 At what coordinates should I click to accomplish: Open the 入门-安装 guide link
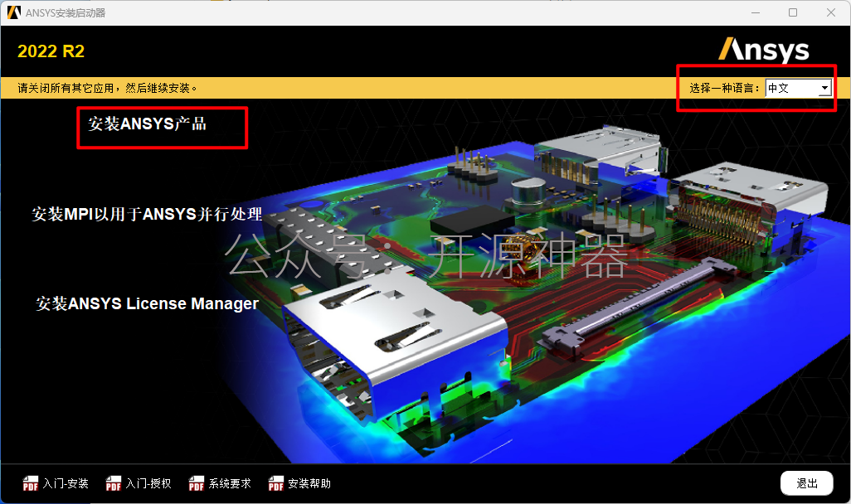(66, 483)
